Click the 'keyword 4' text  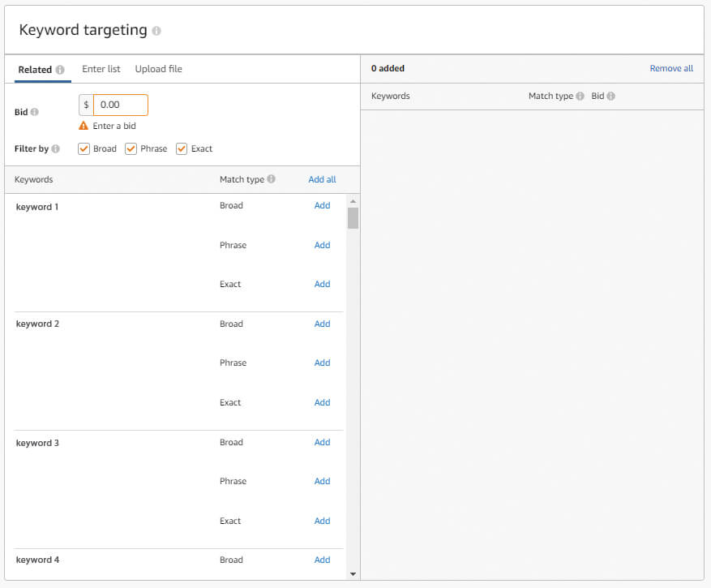[x=37, y=560]
